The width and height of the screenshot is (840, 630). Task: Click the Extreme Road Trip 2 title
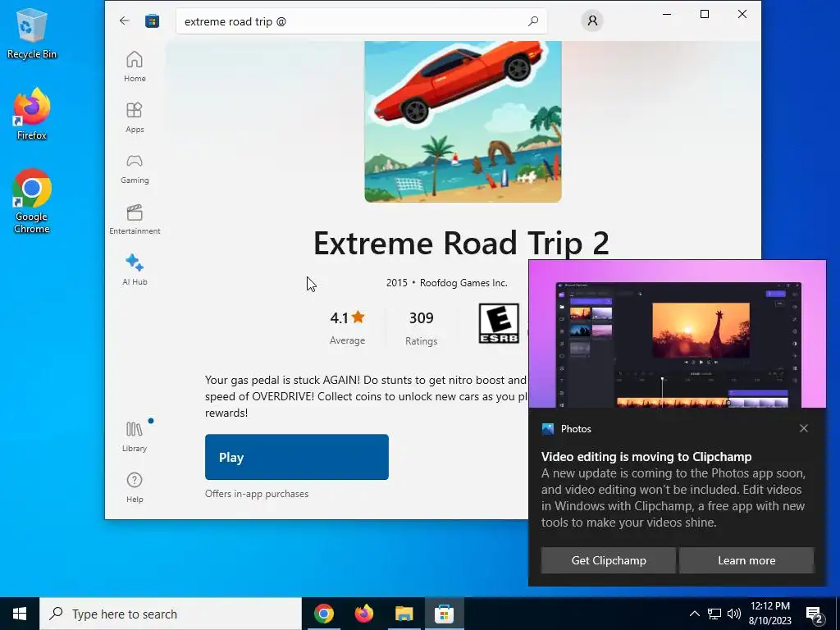[461, 243]
